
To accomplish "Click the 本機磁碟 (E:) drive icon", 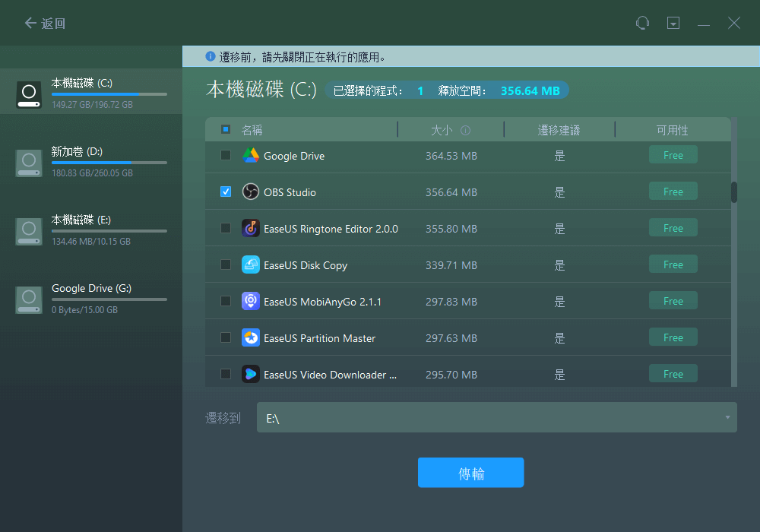I will [29, 231].
